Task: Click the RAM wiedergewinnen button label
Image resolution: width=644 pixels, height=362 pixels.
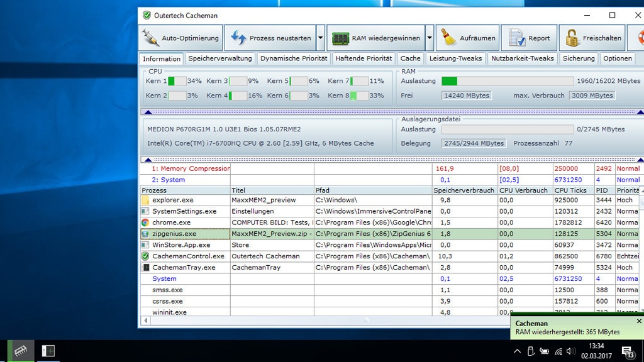Action: click(386, 38)
